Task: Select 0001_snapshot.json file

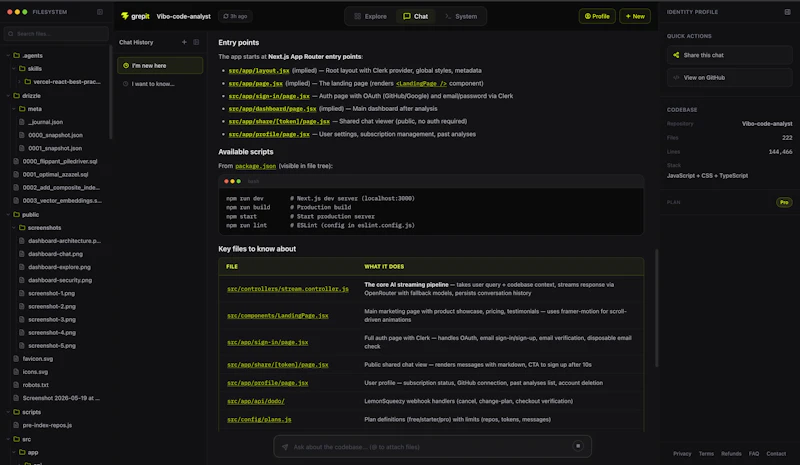Action: point(55,148)
